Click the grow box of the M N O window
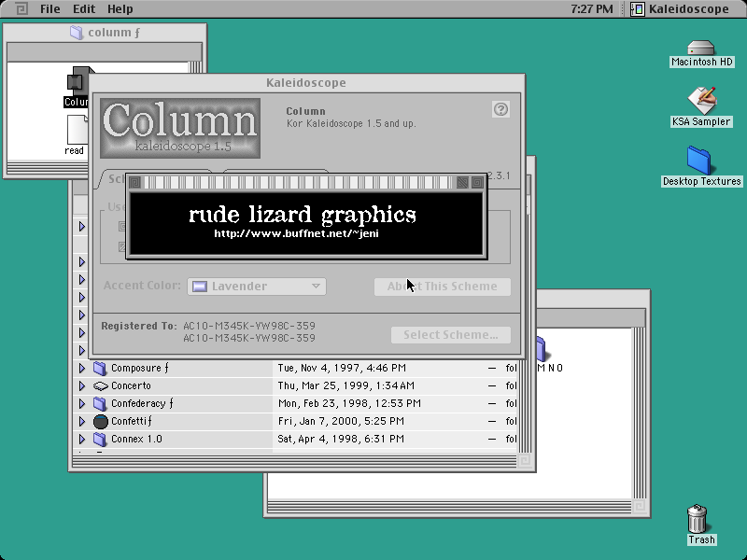Screen dimensions: 747x560 click(x=640, y=506)
